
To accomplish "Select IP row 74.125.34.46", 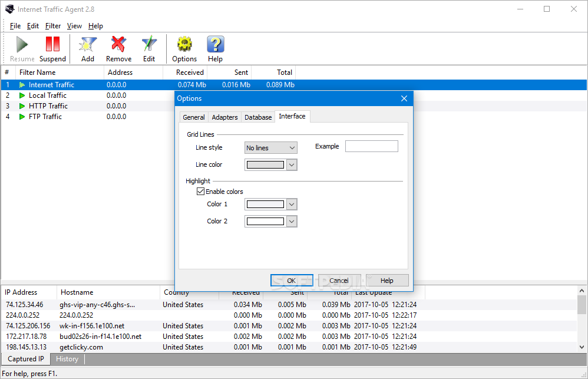I will pyautogui.click(x=289, y=305).
